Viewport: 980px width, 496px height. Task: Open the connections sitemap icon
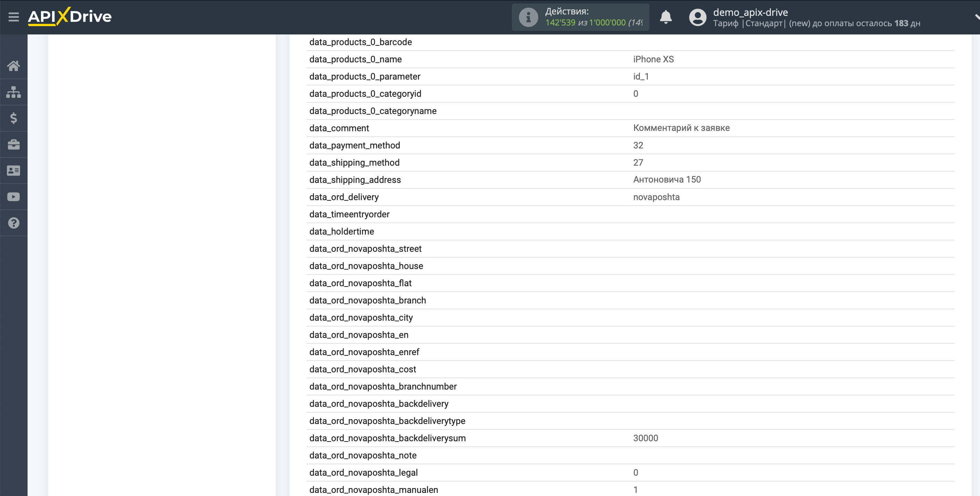click(x=14, y=92)
